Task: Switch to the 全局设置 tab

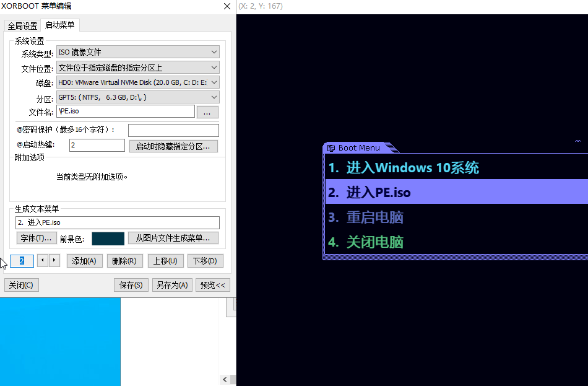Action: coord(22,26)
